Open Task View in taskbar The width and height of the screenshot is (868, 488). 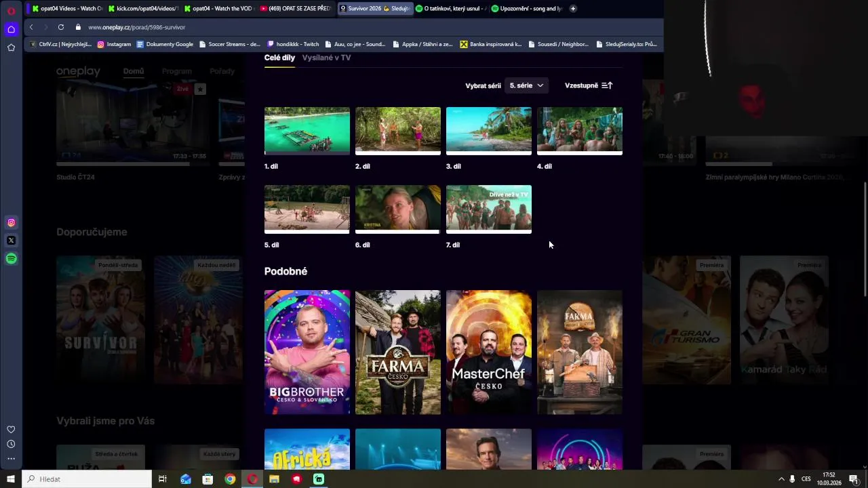click(x=163, y=479)
